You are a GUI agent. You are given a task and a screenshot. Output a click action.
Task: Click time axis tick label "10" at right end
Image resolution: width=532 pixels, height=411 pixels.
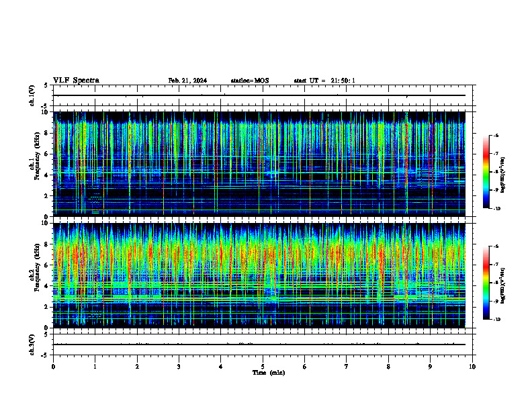(472, 367)
